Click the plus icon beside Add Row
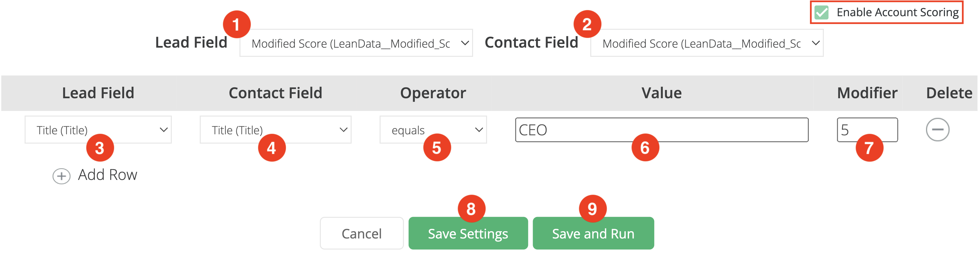Screen dimensions: 980x256 pos(61,176)
